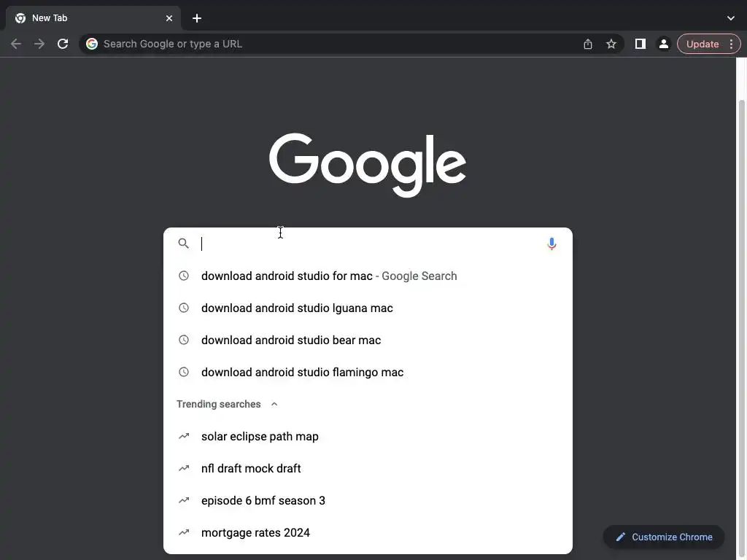Open the share page icon in the address bar
The width and height of the screenshot is (747, 560).
(588, 44)
